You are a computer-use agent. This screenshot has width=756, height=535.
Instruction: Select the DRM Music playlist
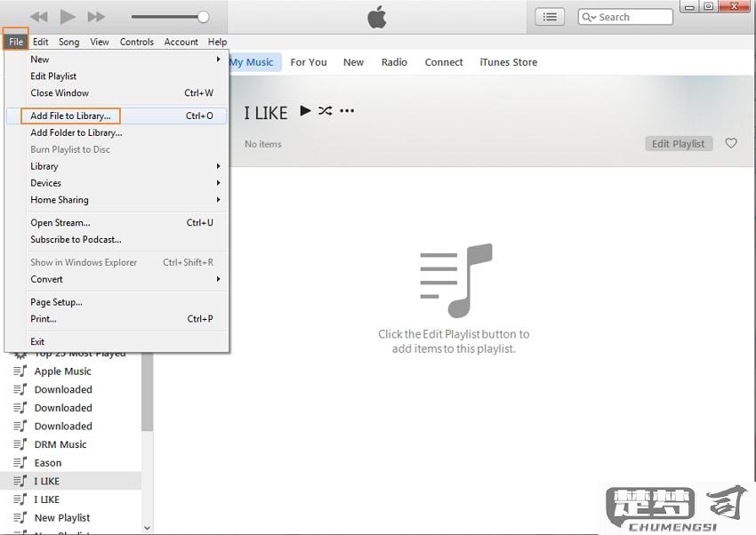60,444
